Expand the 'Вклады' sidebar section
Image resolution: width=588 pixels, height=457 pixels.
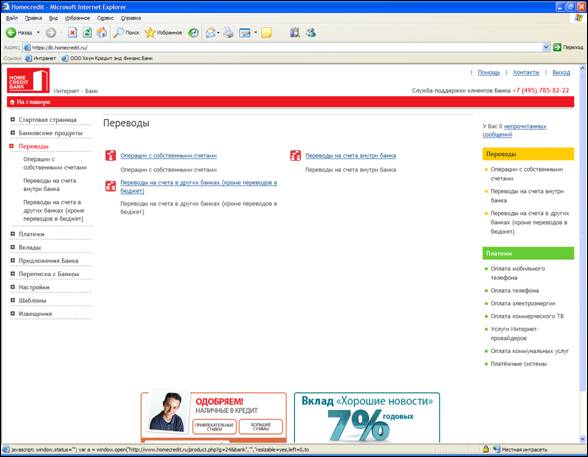(12, 247)
